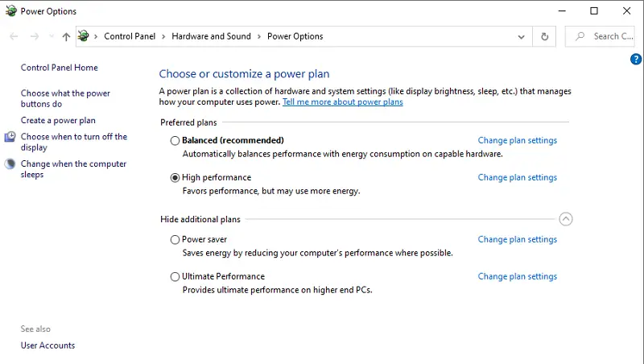Image resolution: width=644 pixels, height=364 pixels.
Task: Click the Search Control Panel field
Action: (x=600, y=36)
